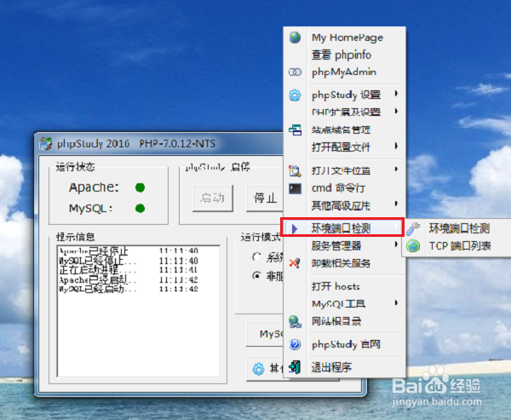Select TCP 端口列表 in the submenu
Image resolution: width=511 pixels, height=420 pixels.
(x=460, y=246)
